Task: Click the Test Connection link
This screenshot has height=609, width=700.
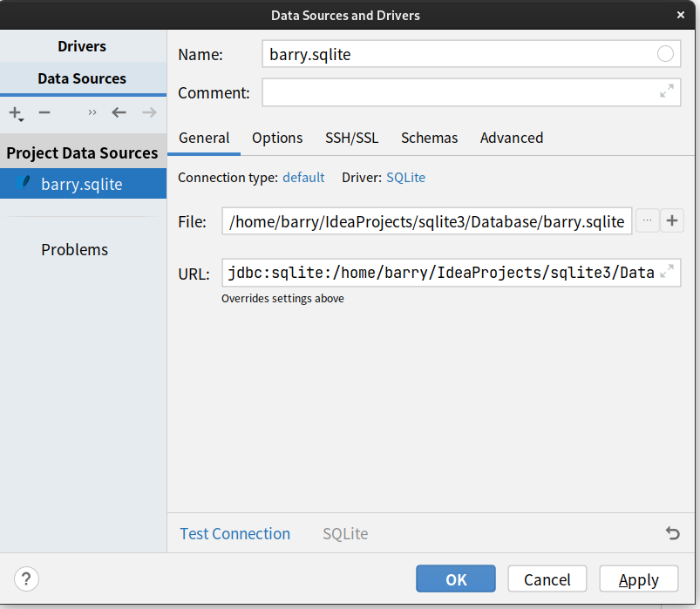Action: [x=234, y=533]
